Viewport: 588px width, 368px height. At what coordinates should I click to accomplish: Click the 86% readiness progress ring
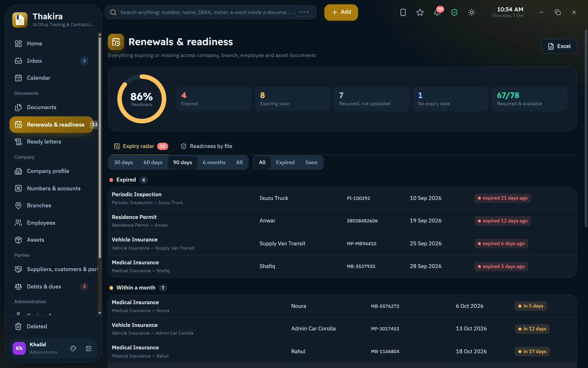(x=141, y=99)
